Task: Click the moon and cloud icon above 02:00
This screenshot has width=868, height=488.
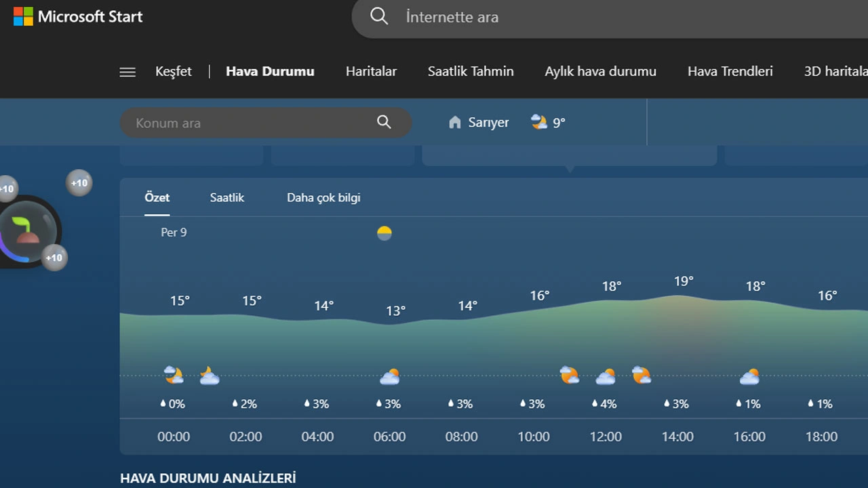Action: point(209,375)
